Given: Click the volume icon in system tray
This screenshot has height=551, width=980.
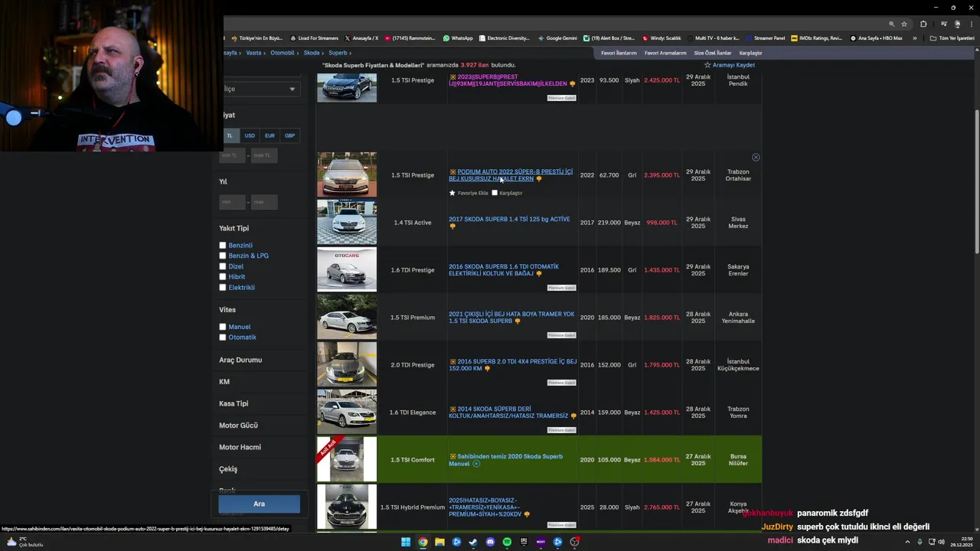Looking at the screenshot, I should (941, 542).
